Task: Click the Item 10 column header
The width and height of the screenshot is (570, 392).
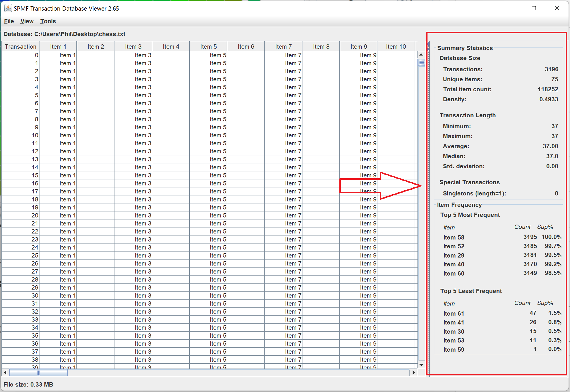Action: (396, 46)
